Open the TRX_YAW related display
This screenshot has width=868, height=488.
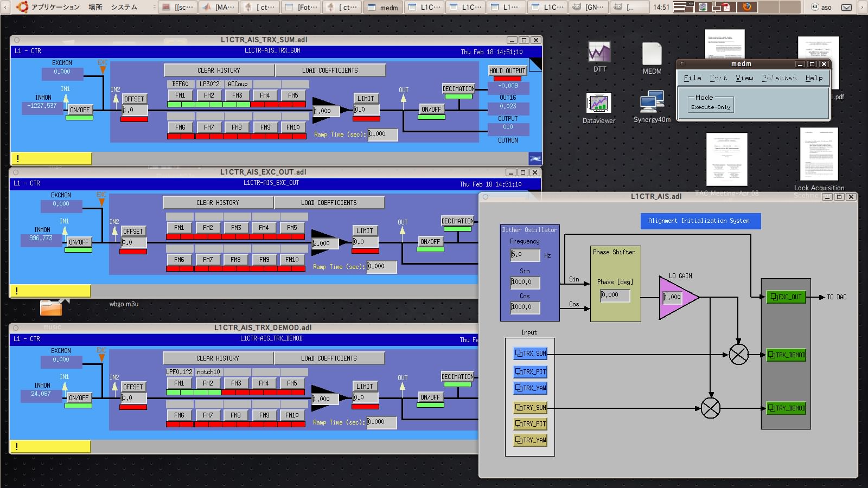click(531, 388)
